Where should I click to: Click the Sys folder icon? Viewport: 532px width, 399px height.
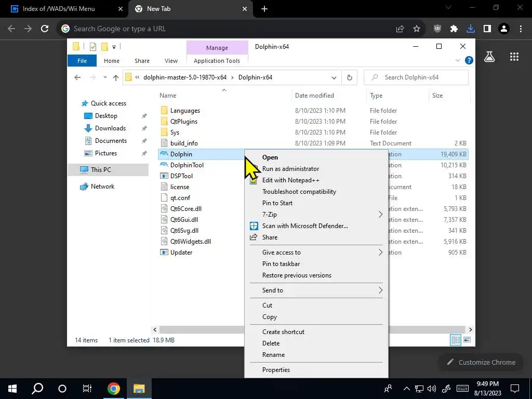coord(164,132)
